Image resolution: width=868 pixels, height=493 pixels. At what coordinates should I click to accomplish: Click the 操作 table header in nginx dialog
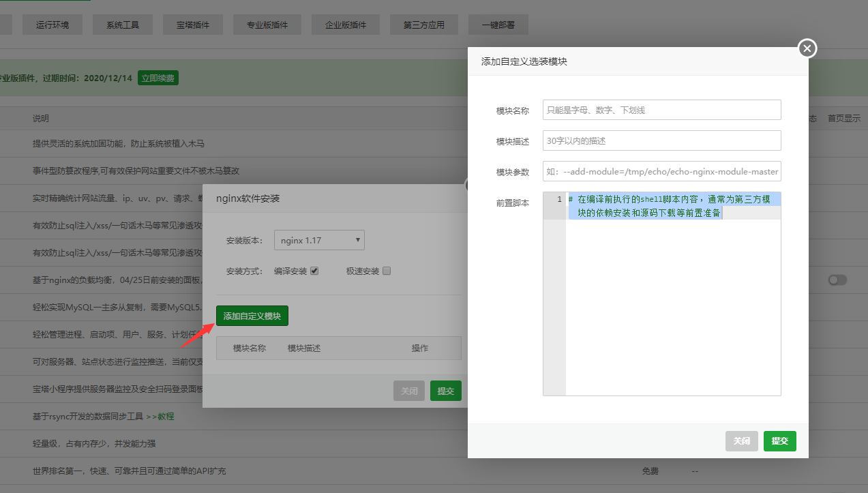420,348
